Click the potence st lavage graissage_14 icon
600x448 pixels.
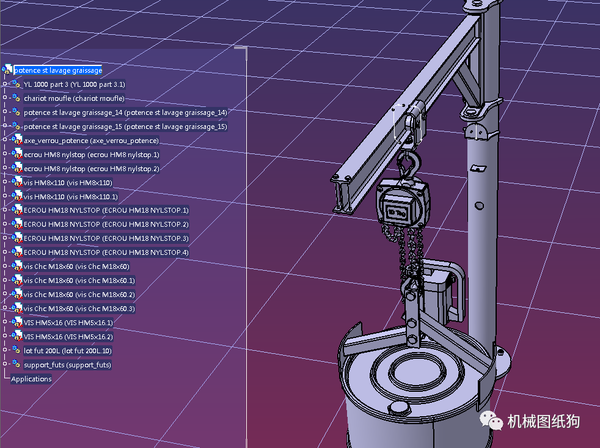[16, 112]
